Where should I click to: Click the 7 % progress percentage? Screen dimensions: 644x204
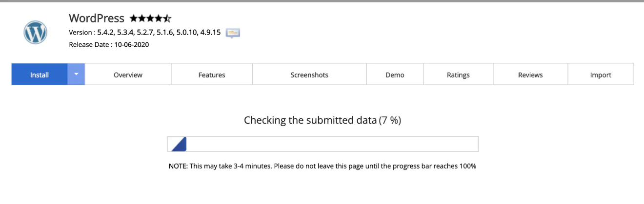pos(390,120)
